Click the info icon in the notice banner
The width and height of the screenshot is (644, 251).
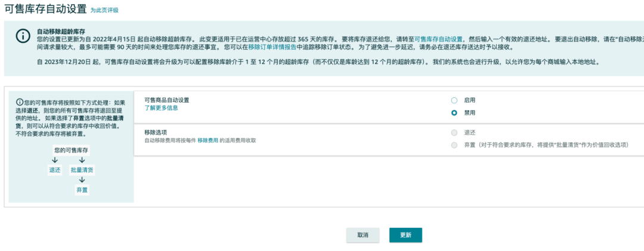[x=23, y=35]
